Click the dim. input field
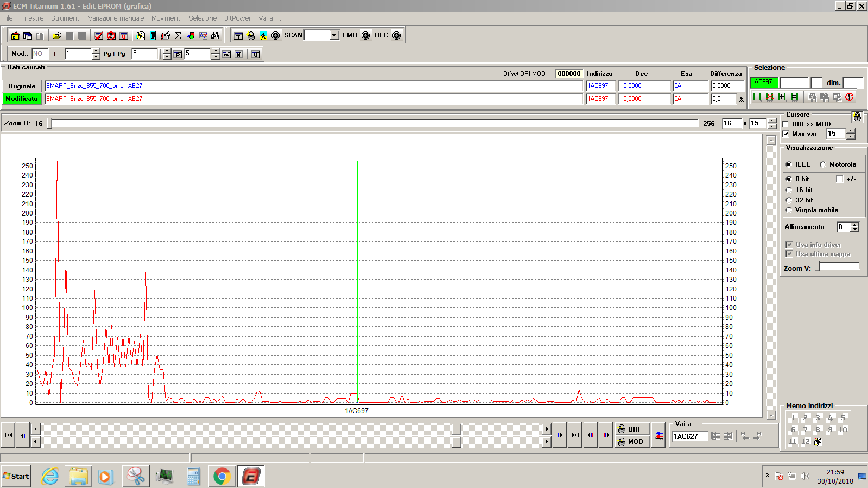 [x=852, y=83]
